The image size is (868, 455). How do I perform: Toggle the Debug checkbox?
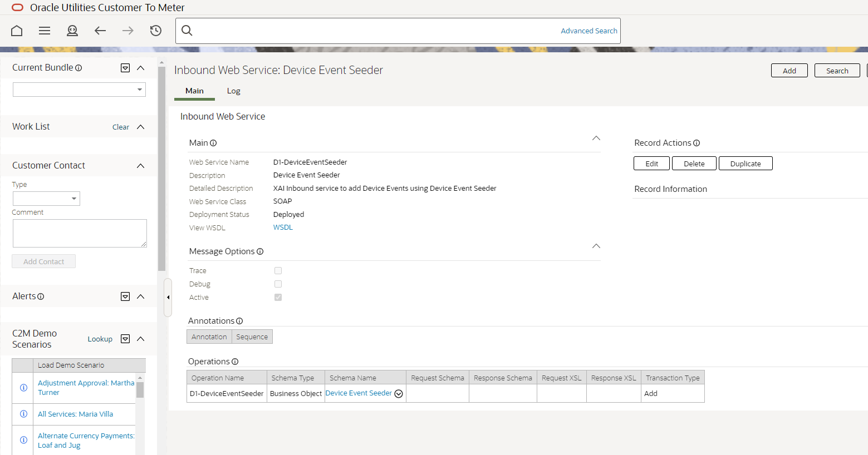pos(278,284)
